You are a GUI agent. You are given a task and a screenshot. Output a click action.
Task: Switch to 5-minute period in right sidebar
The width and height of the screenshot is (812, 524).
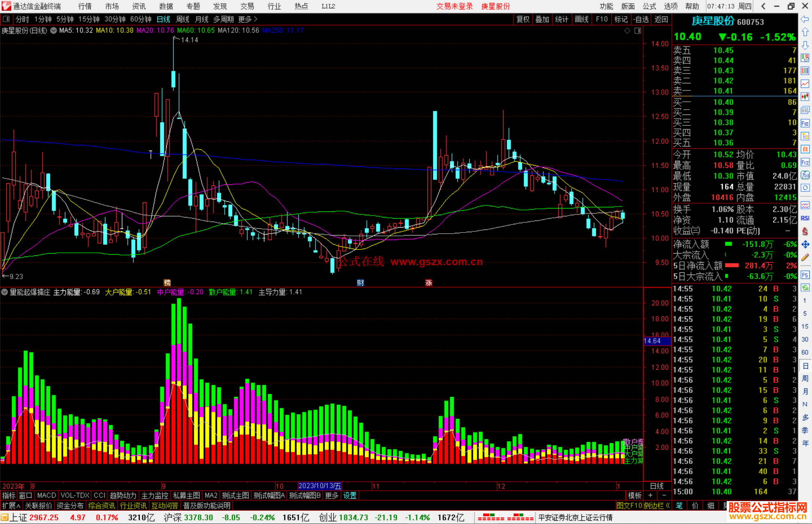[804, 313]
